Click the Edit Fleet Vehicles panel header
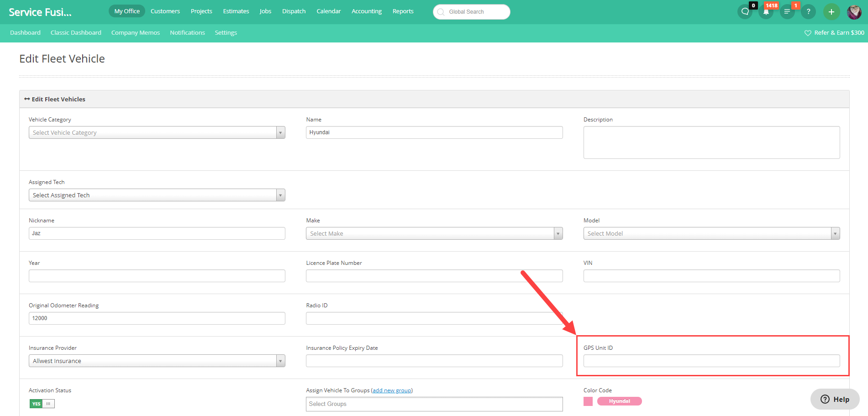This screenshot has width=868, height=416. (x=434, y=99)
